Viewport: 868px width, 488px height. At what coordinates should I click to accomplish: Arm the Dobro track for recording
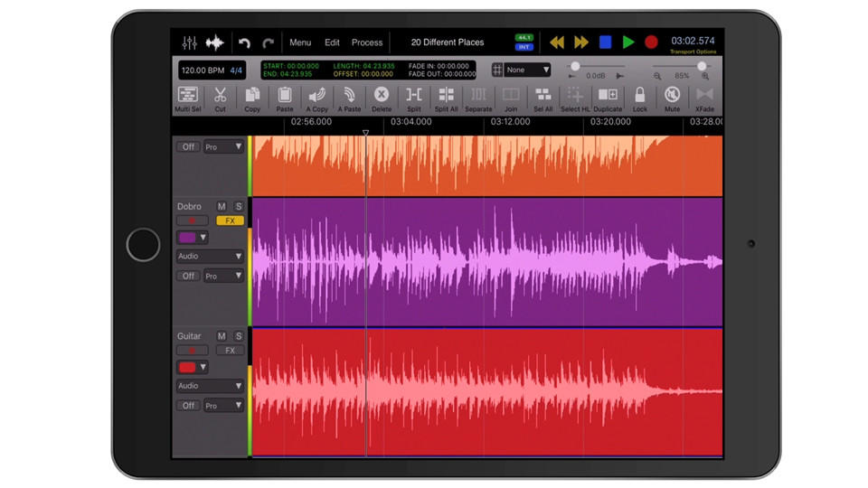click(192, 221)
